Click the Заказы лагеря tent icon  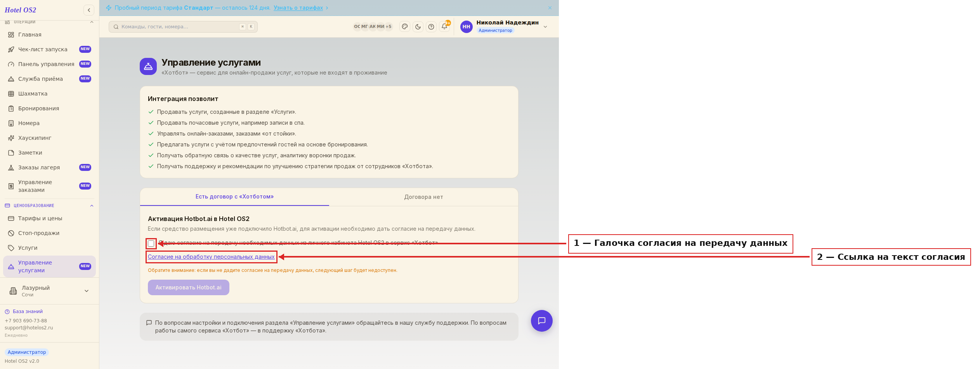tap(11, 167)
